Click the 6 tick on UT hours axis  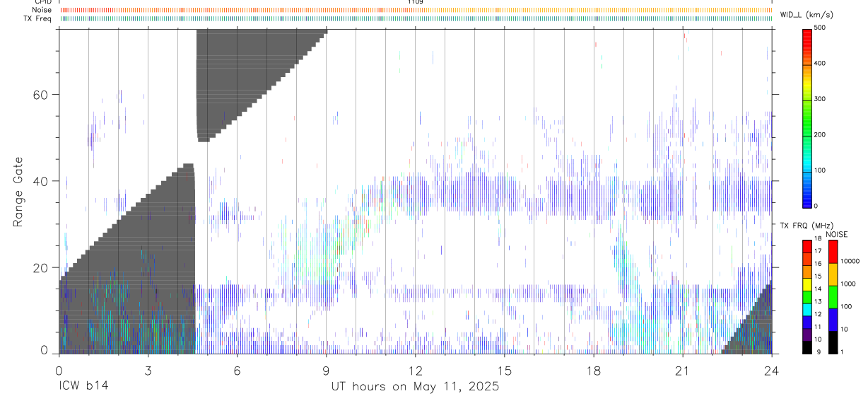237,371
